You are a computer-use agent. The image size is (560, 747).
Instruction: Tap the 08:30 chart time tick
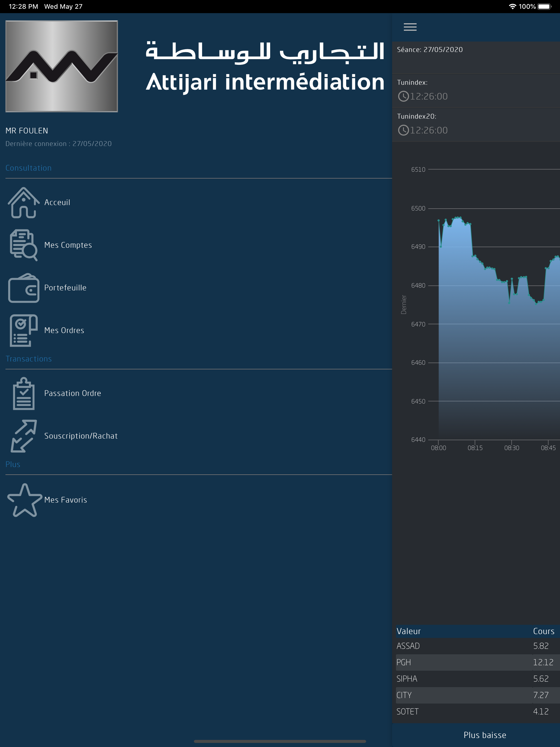tap(511, 448)
